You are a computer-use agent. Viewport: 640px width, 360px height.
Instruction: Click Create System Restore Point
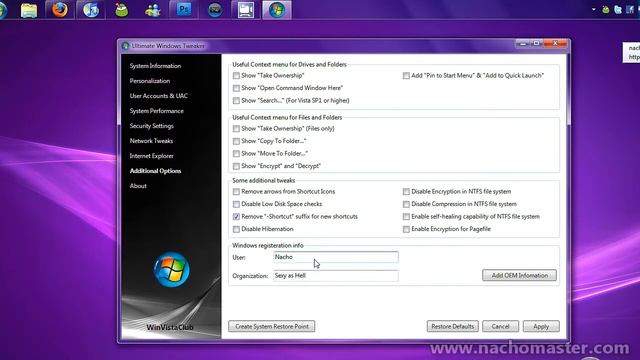click(x=271, y=326)
